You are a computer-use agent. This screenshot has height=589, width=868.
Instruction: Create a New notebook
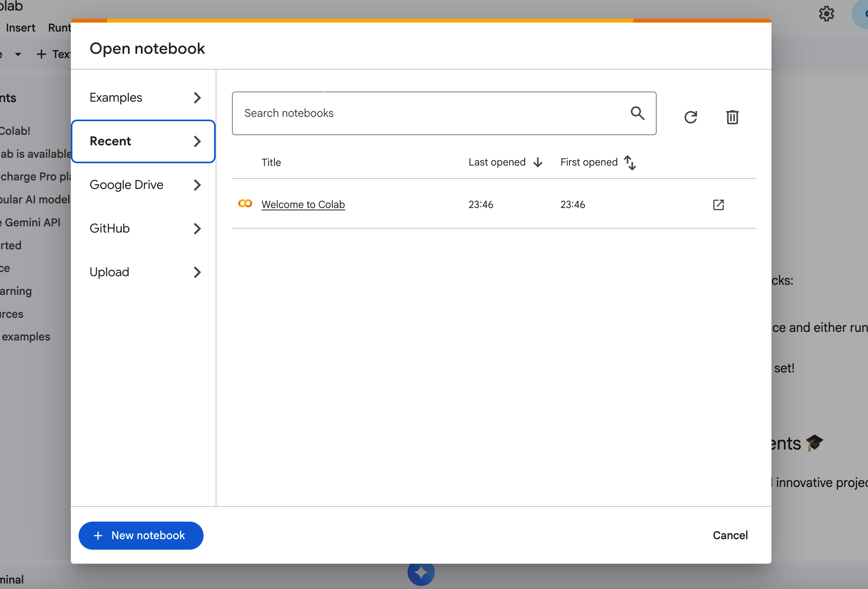141,536
